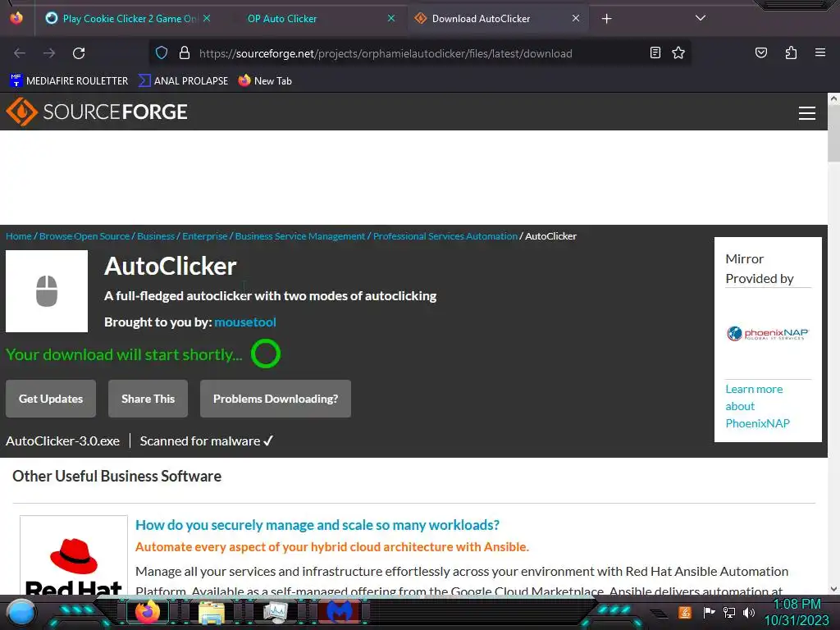Open the securely manage workloads ad headline
The width and height of the screenshot is (840, 630).
coord(317,525)
